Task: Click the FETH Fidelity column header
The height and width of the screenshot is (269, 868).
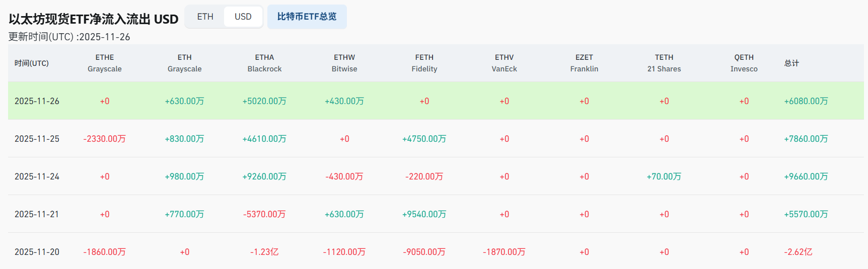Action: click(424, 63)
